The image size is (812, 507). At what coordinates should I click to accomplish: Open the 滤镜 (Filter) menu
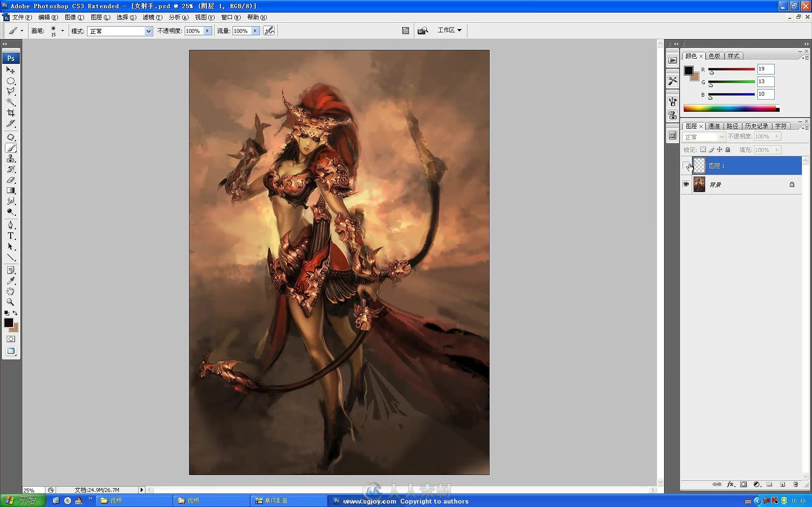pos(152,17)
